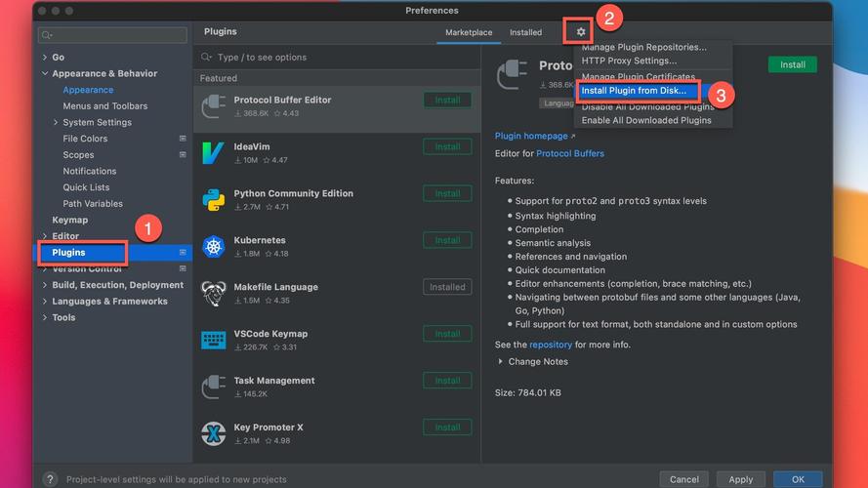Open the Plugin homepage link
The width and height of the screenshot is (868, 488).
(531, 136)
